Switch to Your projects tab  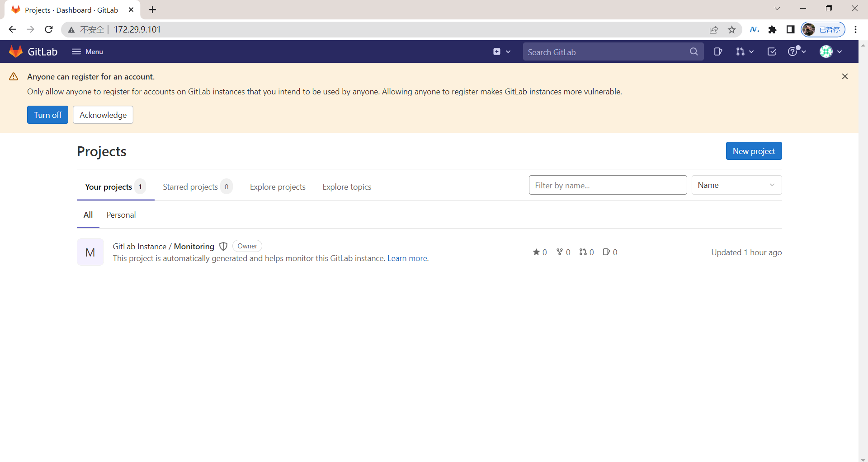[115, 187]
